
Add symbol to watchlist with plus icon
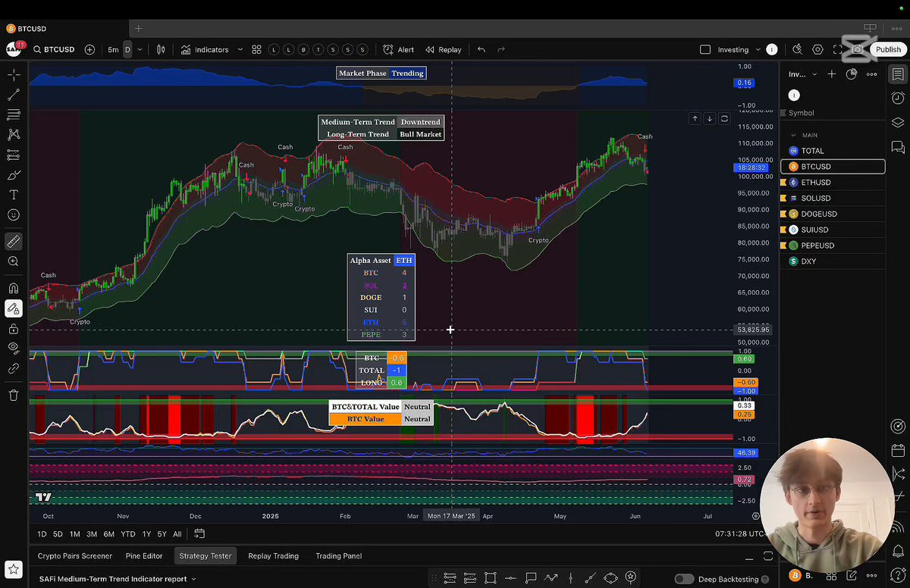click(832, 74)
